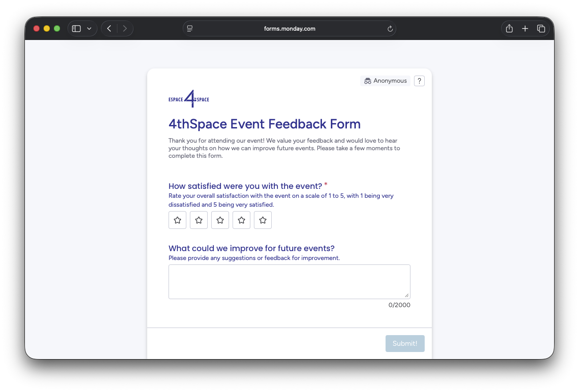Image resolution: width=579 pixels, height=392 pixels.
Task: Click the Submit! button
Action: [405, 343]
